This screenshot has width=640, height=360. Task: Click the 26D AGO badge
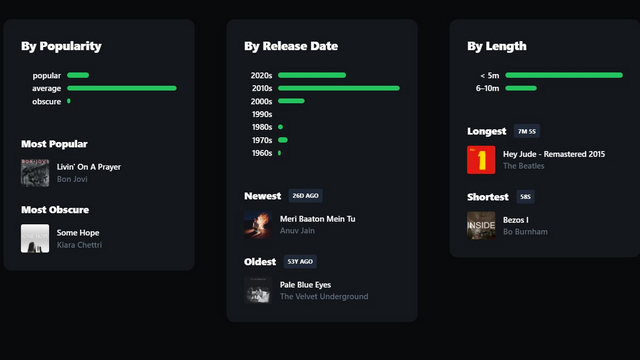[305, 196]
